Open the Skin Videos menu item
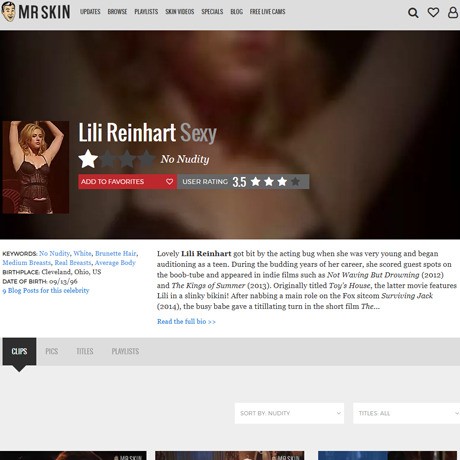This screenshot has width=460, height=460. tap(179, 12)
